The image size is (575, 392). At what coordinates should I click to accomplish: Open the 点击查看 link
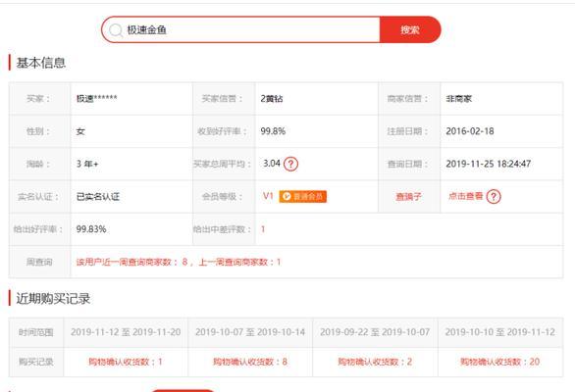pyautogui.click(x=466, y=196)
